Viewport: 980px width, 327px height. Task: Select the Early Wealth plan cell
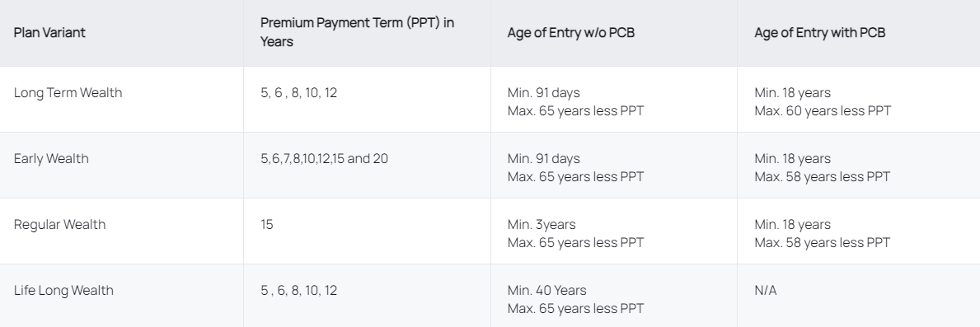coord(51,158)
